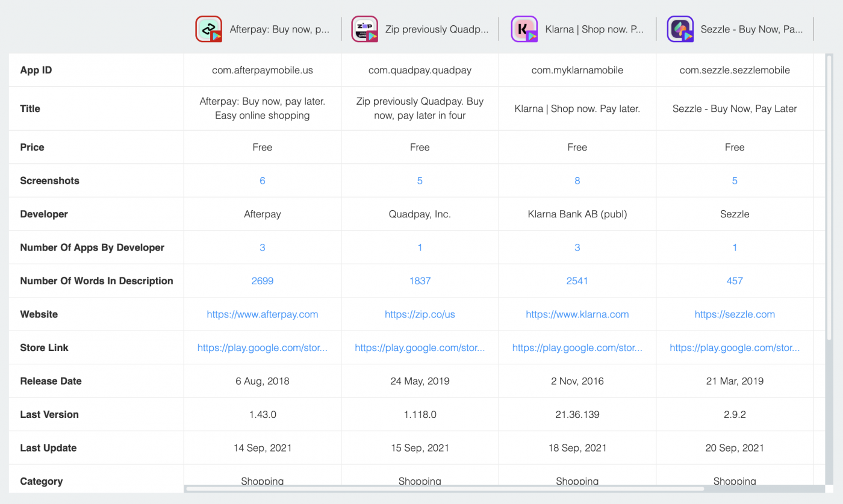Click the Afterpay app icon
Viewport: 843px width, 504px height.
pyautogui.click(x=208, y=28)
